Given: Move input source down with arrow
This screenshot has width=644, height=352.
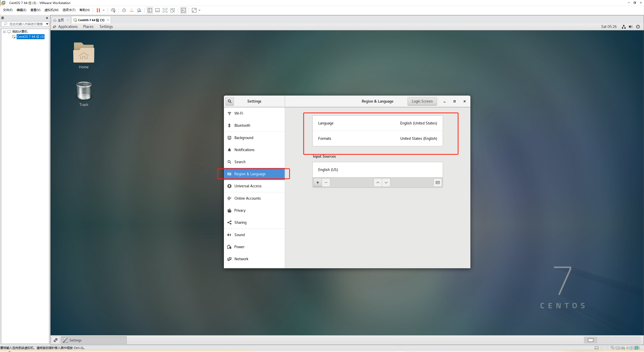Looking at the screenshot, I should (x=386, y=183).
